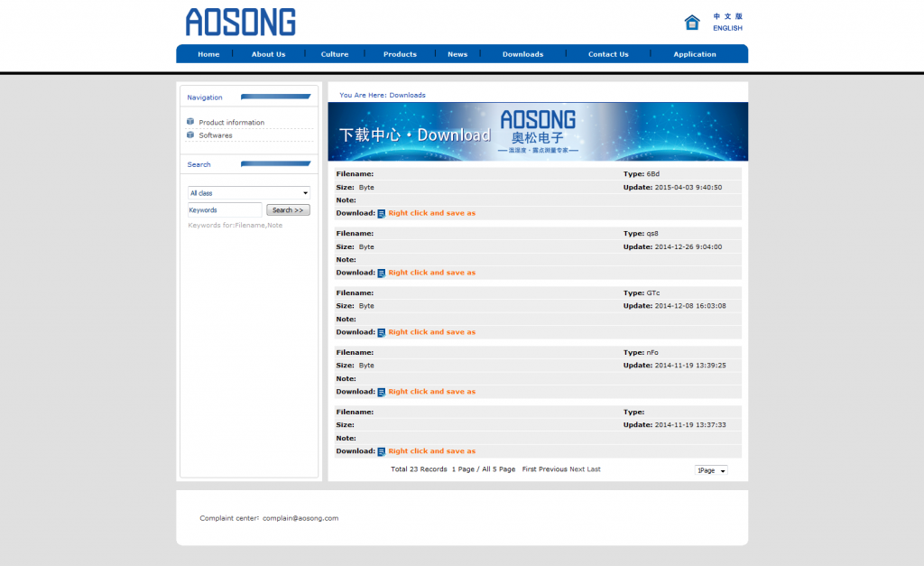The width and height of the screenshot is (924, 566).
Task: Open the News menu item
Action: [457, 54]
